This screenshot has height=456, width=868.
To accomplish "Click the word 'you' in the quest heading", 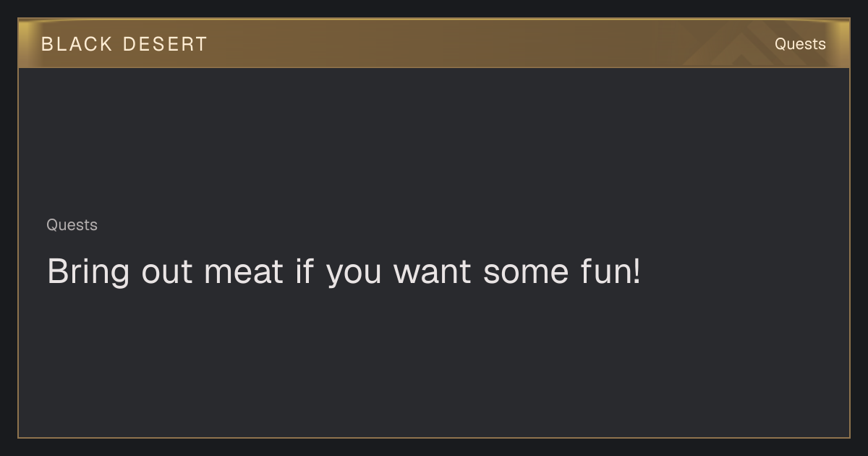I will coord(354,275).
